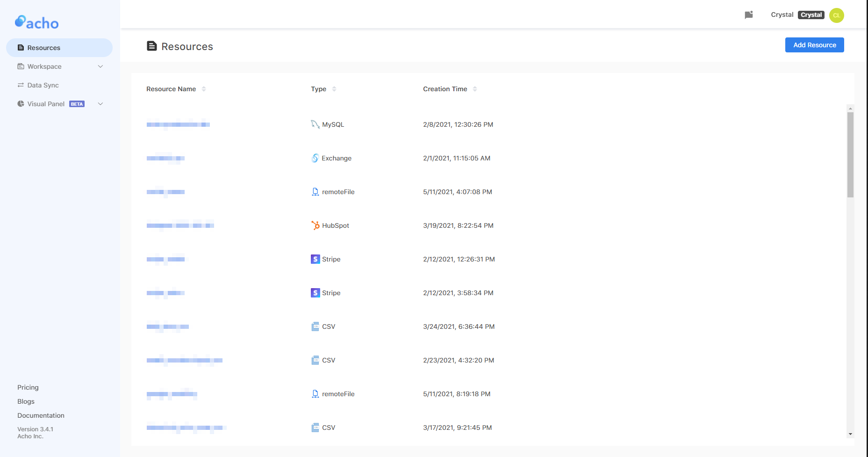Open the Acho logo on the sidebar

pyautogui.click(x=36, y=22)
